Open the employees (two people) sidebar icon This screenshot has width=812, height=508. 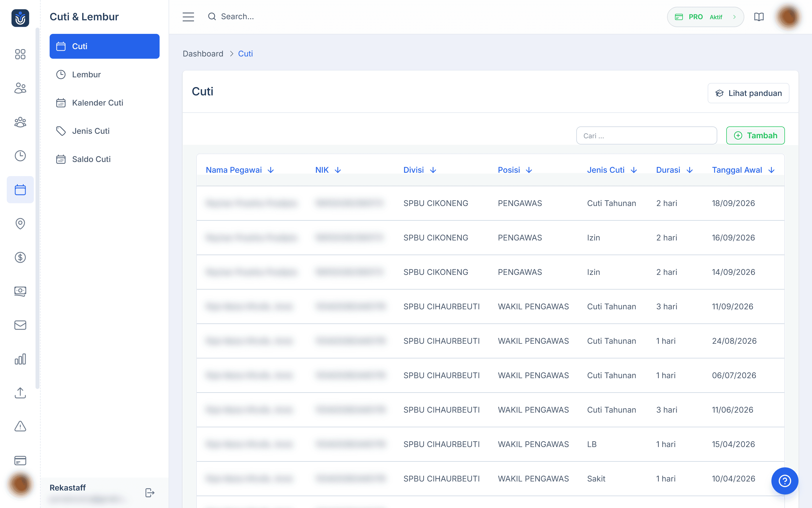(x=20, y=88)
